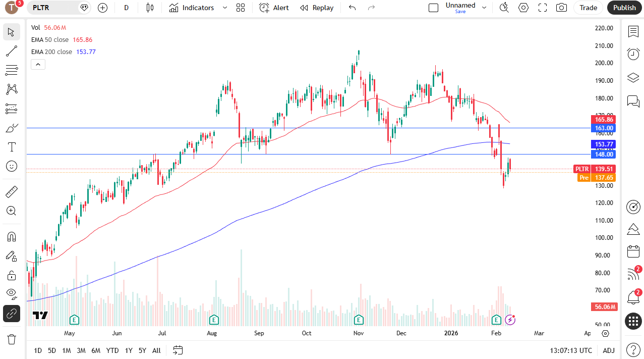644x359 pixels.
Task: Start bar Replay mode
Action: pyautogui.click(x=317, y=8)
